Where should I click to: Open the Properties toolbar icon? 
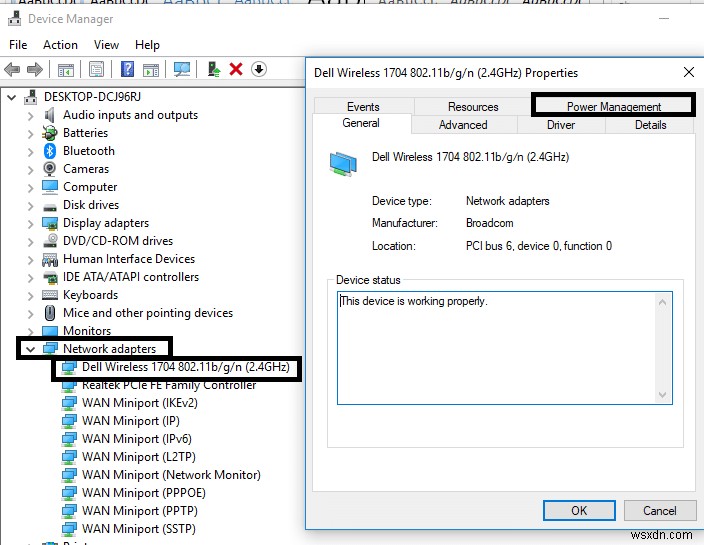[x=96, y=70]
